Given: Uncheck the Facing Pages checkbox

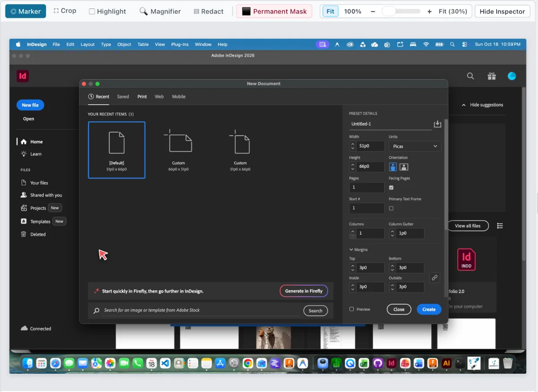Looking at the screenshot, I should [x=391, y=187].
